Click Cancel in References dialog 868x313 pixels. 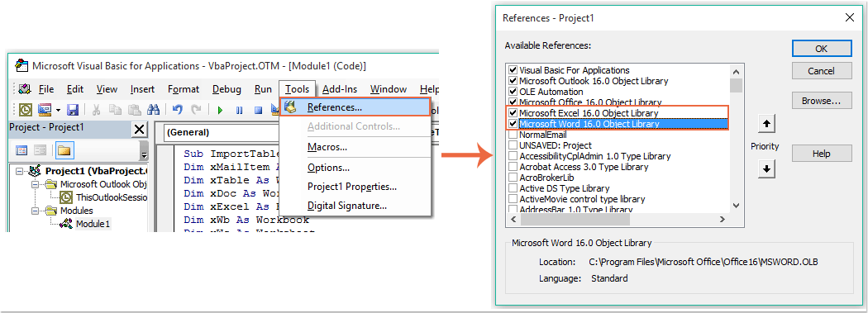point(821,71)
